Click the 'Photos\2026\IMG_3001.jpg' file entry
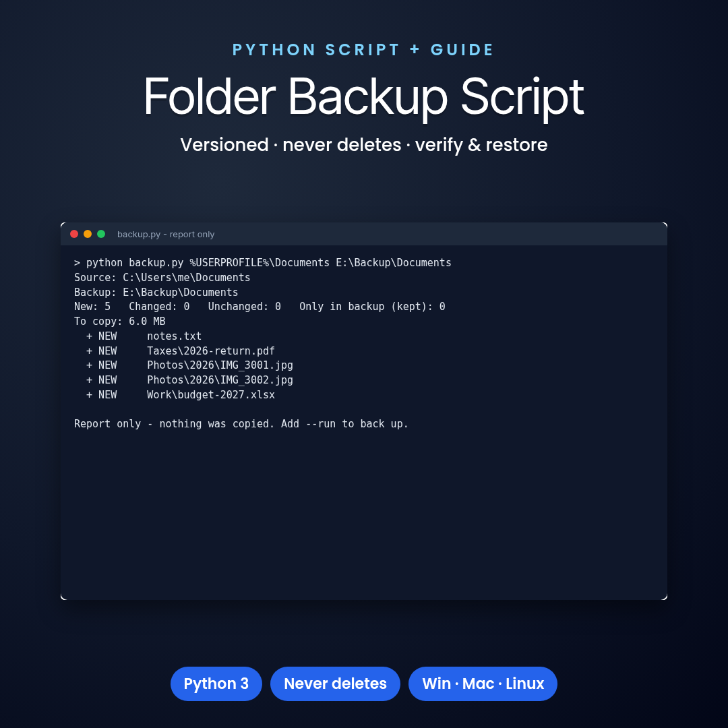This screenshot has height=728, width=728. coord(220,365)
